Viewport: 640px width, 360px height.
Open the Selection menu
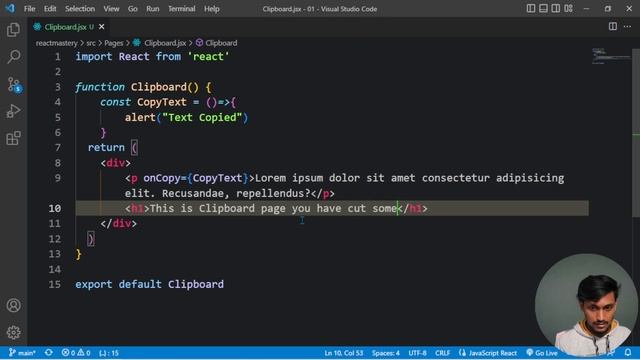tap(80, 9)
